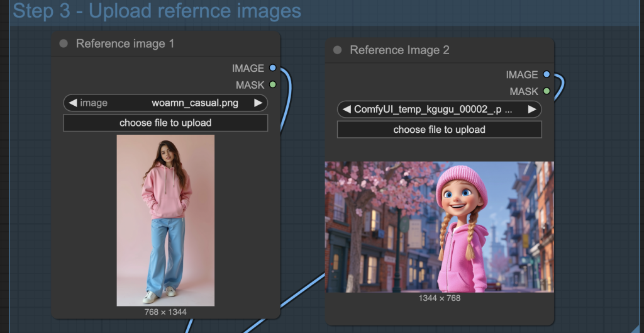Click the 1344 × 768 dimensions label

pos(439,298)
